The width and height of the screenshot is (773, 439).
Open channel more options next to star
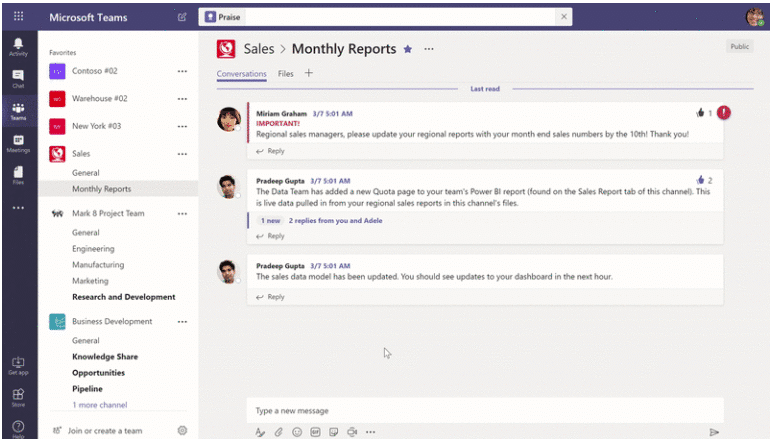[x=429, y=49]
